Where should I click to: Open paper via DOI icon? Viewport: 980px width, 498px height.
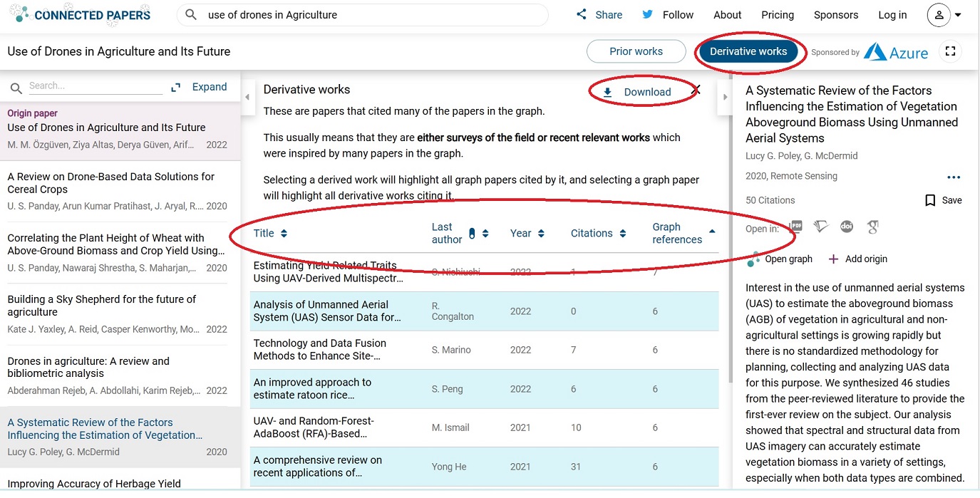point(847,227)
